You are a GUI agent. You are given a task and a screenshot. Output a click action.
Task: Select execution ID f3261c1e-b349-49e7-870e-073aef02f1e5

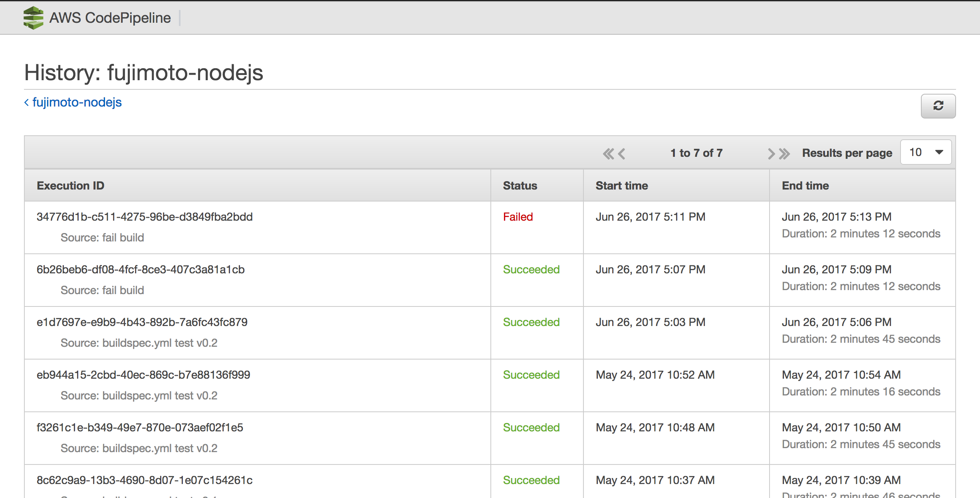(x=140, y=427)
